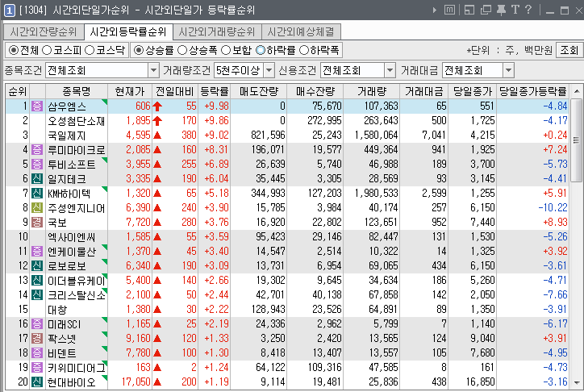Click the T font size icon
Screen dimensions: 584x392
point(515,10)
